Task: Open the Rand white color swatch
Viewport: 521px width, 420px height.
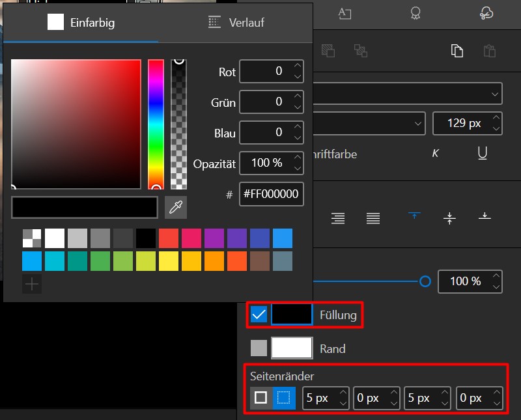Action: tap(292, 348)
